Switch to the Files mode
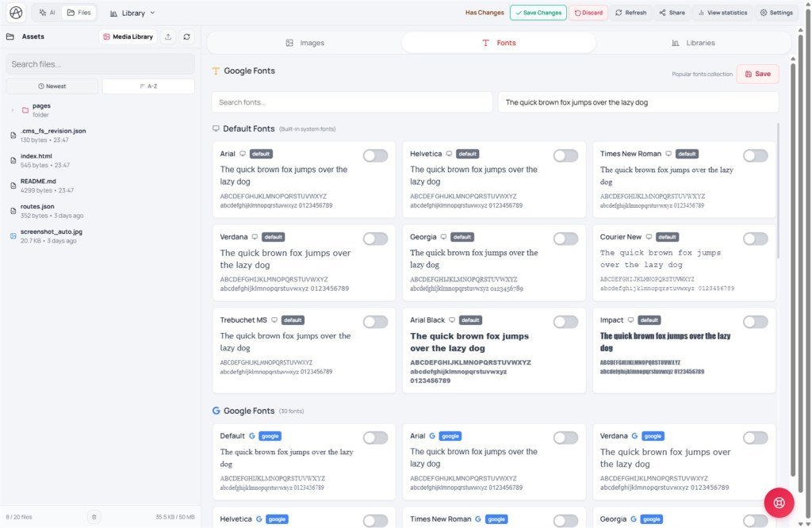This screenshot has width=812, height=528. coord(79,13)
